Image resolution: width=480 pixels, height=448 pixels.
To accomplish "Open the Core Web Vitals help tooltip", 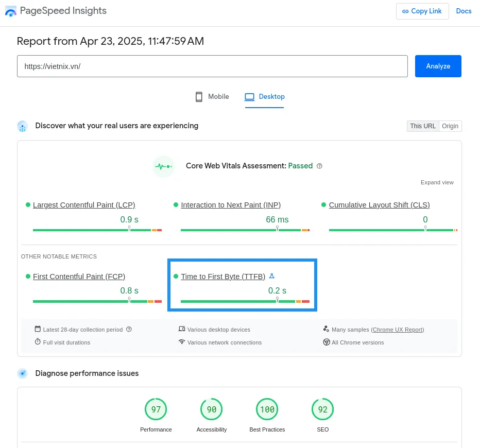I will [319, 166].
